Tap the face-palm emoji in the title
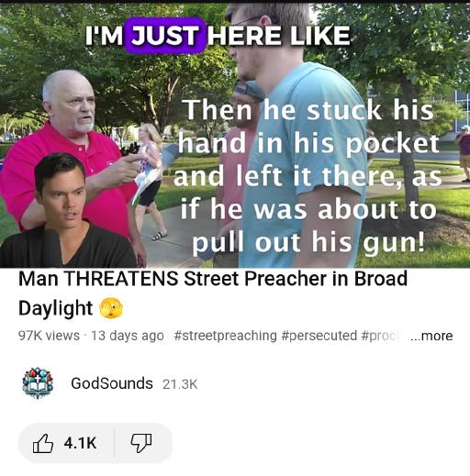The image size is (470, 476). pos(111,308)
